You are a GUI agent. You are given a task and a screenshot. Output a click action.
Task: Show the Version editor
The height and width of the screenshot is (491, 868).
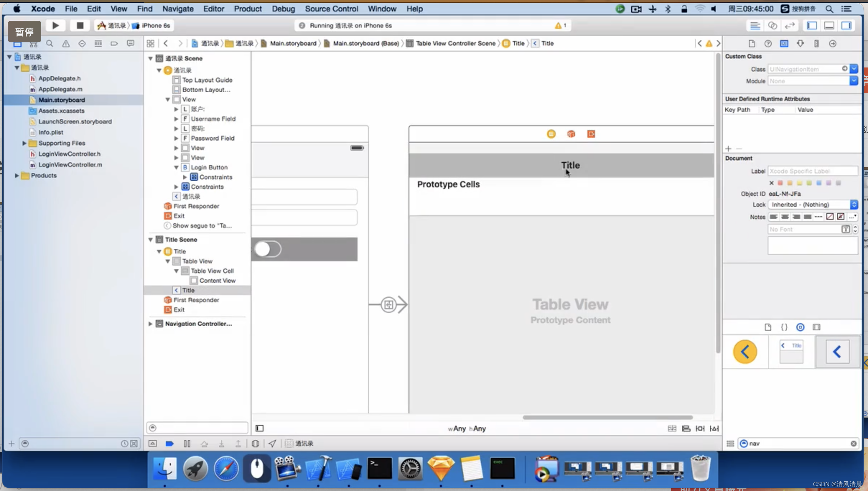[x=789, y=25]
